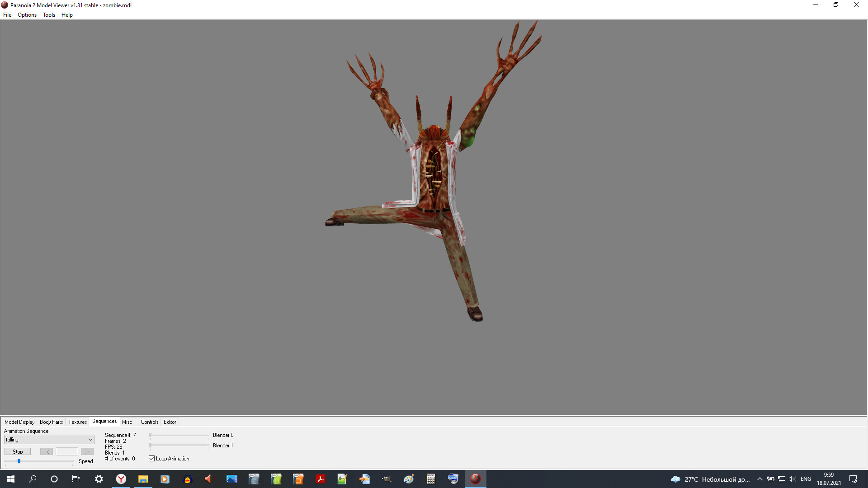Open the Tools menu
The height and width of the screenshot is (488, 868).
click(48, 15)
